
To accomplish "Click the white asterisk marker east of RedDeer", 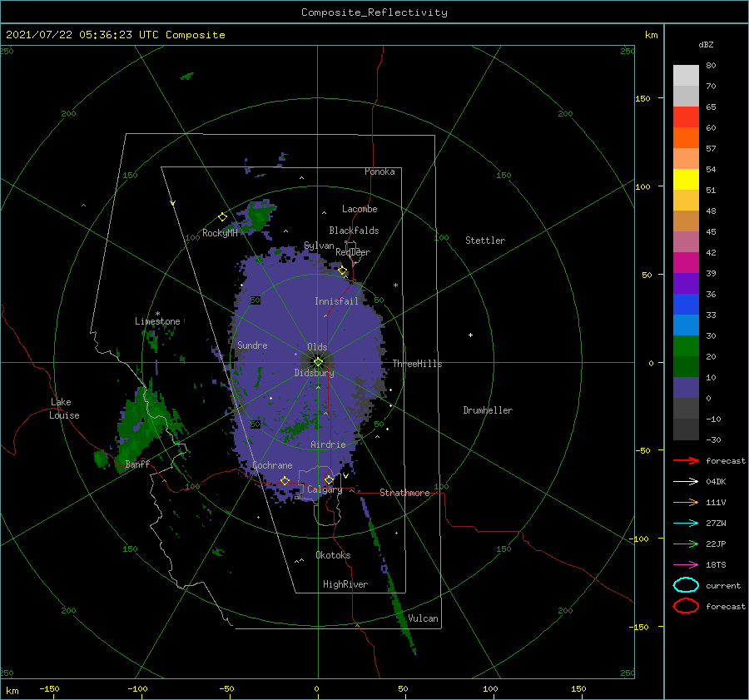I will click(x=395, y=285).
